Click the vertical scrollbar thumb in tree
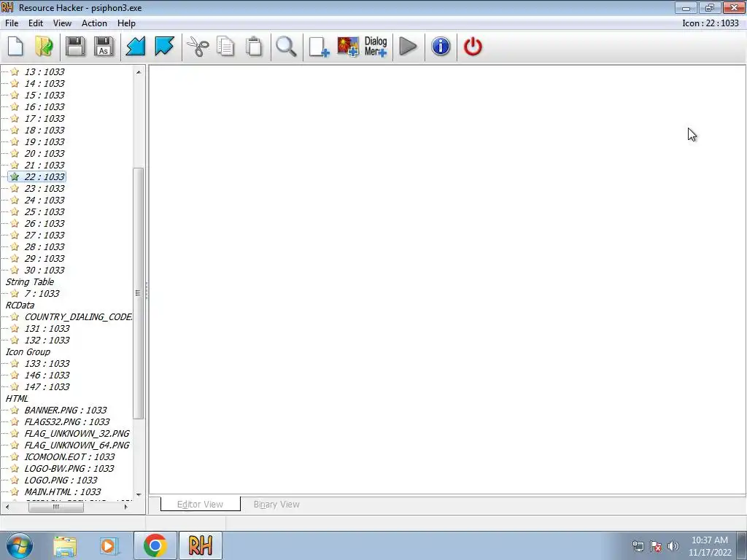This screenshot has width=747, height=560. click(139, 293)
